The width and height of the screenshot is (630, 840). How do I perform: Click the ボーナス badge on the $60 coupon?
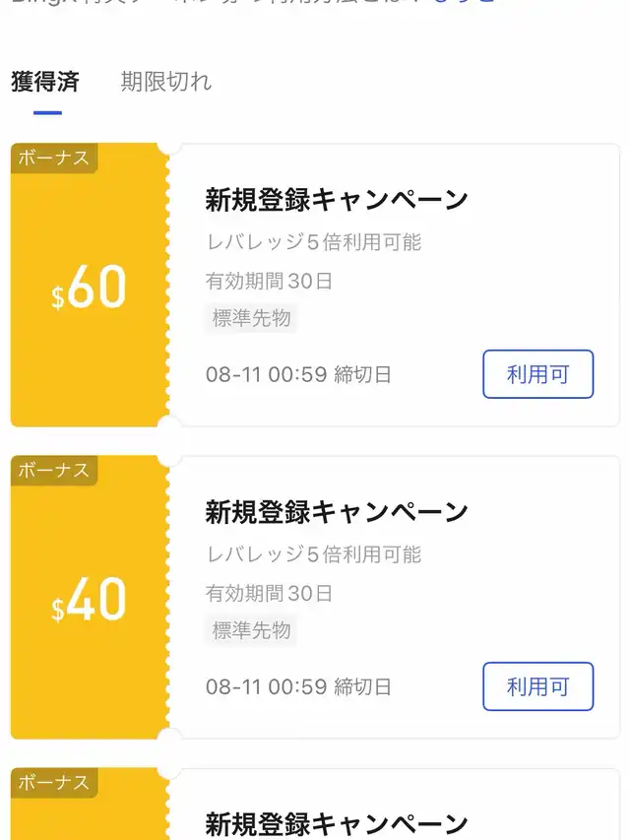click(53, 158)
